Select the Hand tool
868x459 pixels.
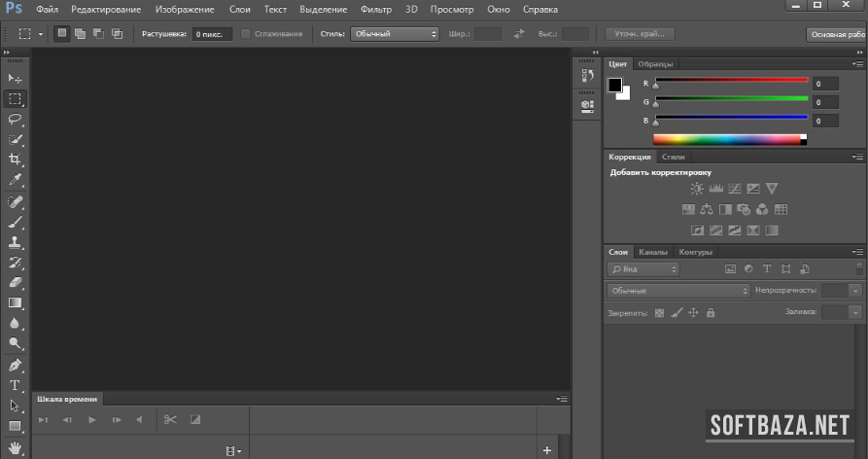click(x=16, y=446)
